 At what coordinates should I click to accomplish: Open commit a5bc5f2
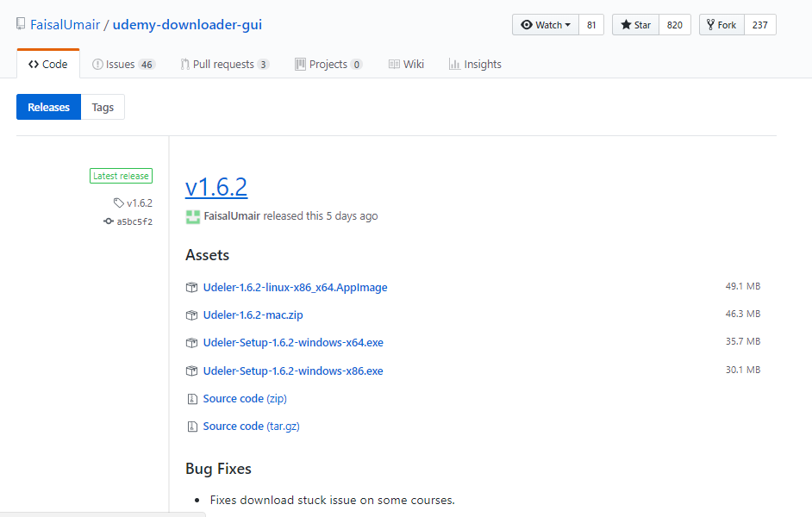134,221
